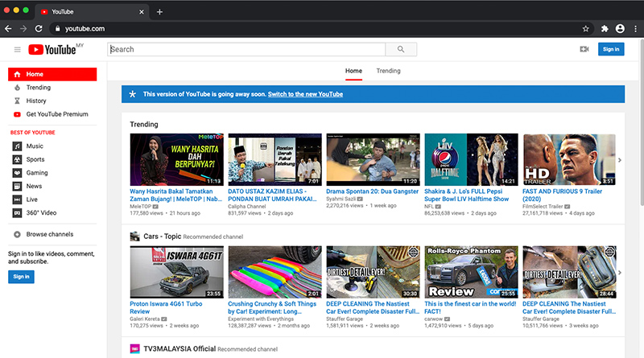Click the Sports category icon

[x=17, y=159]
